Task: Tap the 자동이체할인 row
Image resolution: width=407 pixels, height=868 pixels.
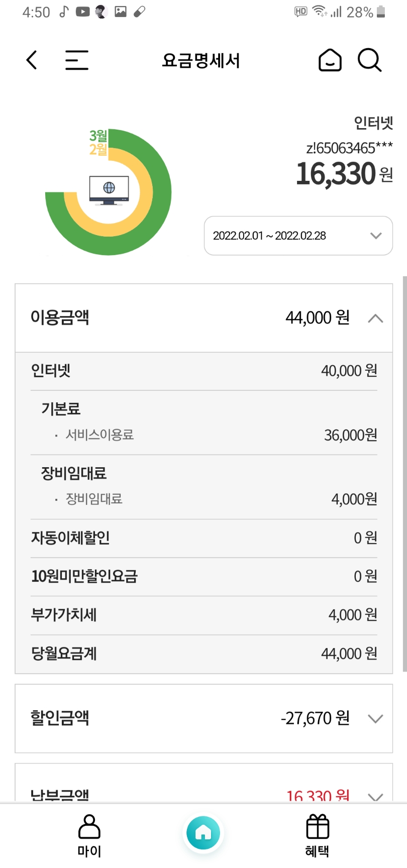Action: (x=203, y=538)
